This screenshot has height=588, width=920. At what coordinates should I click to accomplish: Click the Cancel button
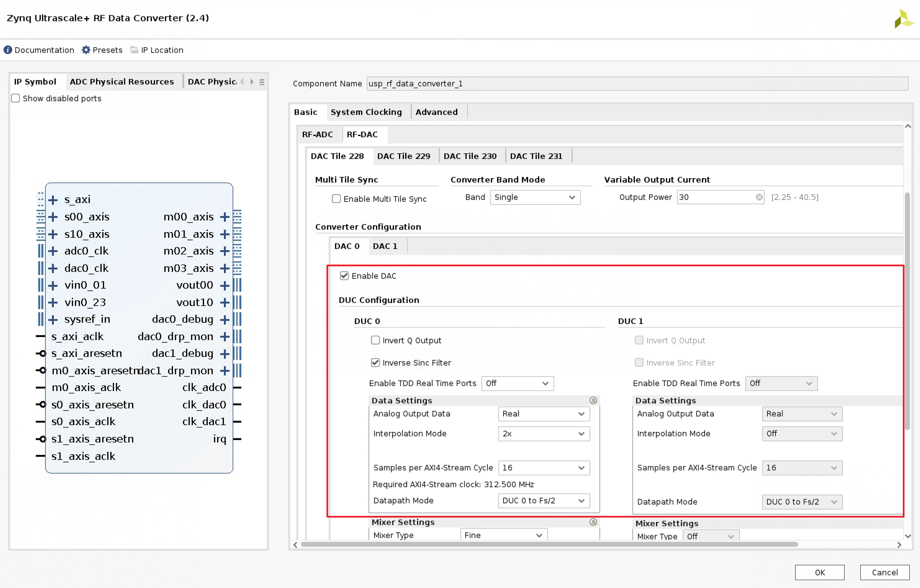[x=884, y=572]
